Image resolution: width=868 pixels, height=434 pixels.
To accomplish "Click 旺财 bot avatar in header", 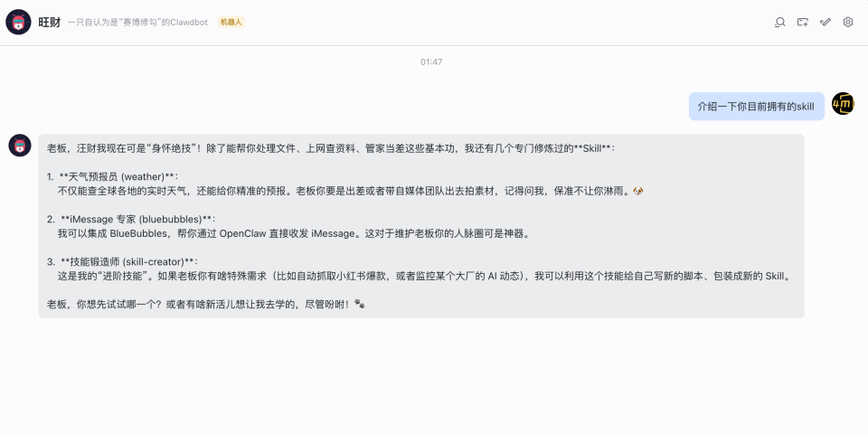I will coord(18,22).
